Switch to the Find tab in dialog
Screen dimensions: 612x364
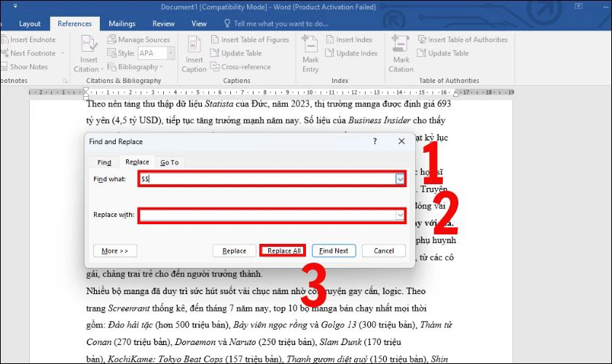point(104,162)
